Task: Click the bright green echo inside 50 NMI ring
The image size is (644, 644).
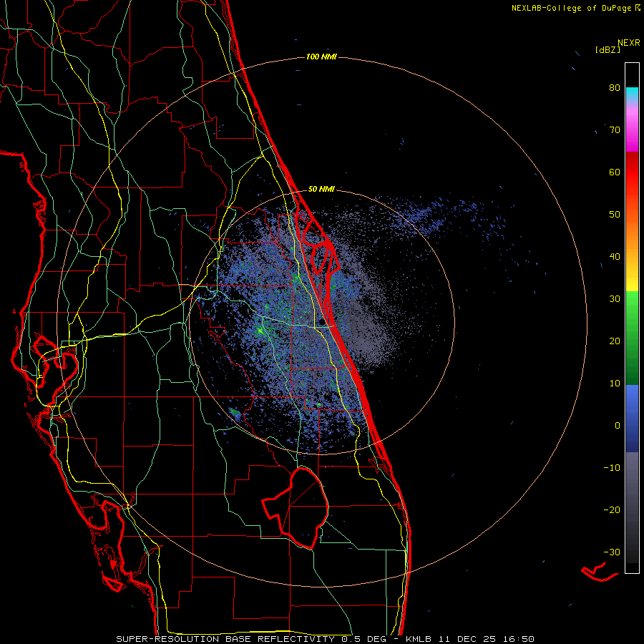Action: [260, 330]
